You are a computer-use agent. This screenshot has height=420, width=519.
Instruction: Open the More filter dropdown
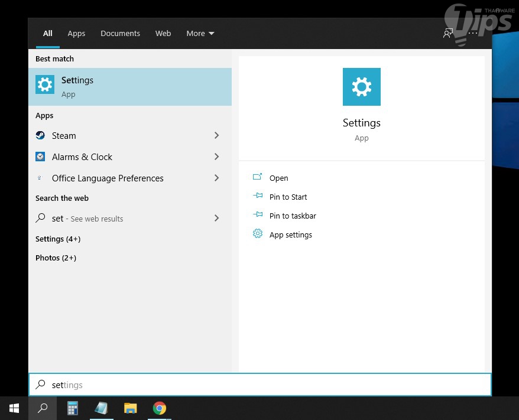point(200,34)
